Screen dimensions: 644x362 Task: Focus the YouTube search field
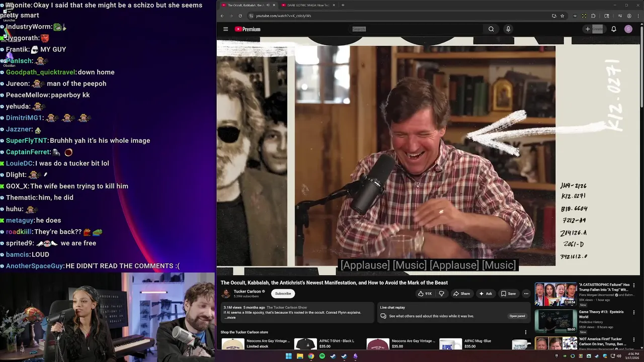pos(417,29)
